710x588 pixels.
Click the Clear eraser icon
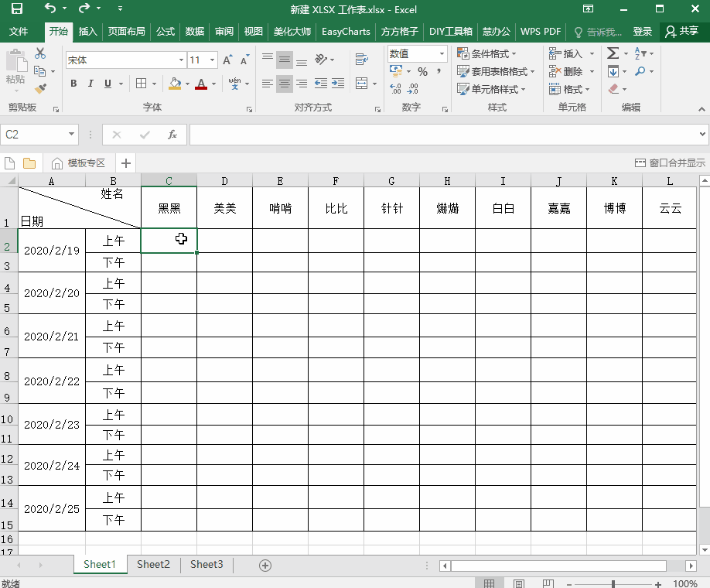click(x=613, y=89)
